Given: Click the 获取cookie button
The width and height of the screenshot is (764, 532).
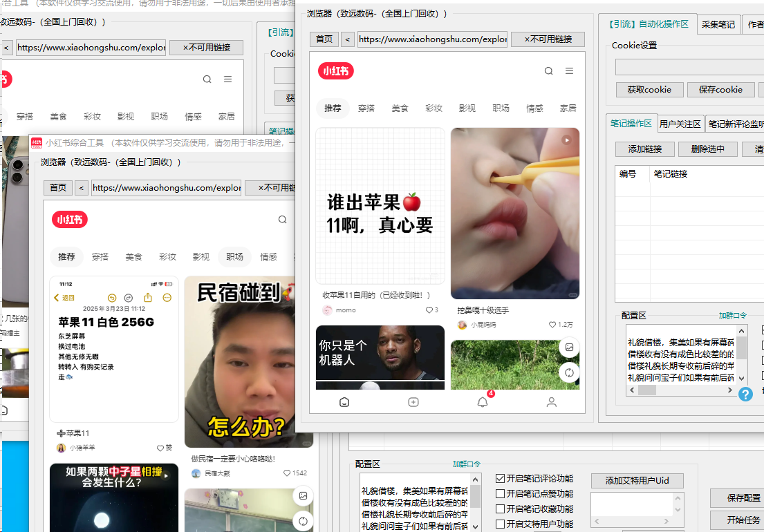Looking at the screenshot, I should pos(649,90).
